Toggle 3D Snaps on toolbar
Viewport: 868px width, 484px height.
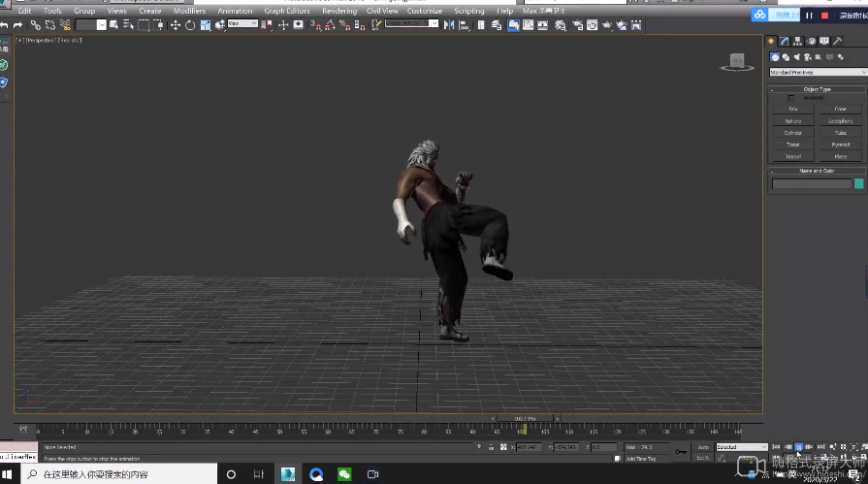(316, 25)
